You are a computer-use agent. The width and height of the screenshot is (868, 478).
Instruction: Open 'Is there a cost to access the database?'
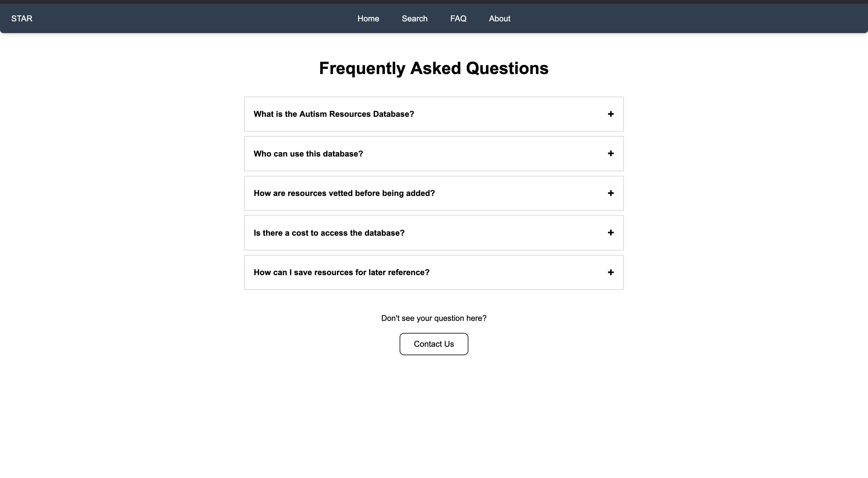tap(329, 233)
